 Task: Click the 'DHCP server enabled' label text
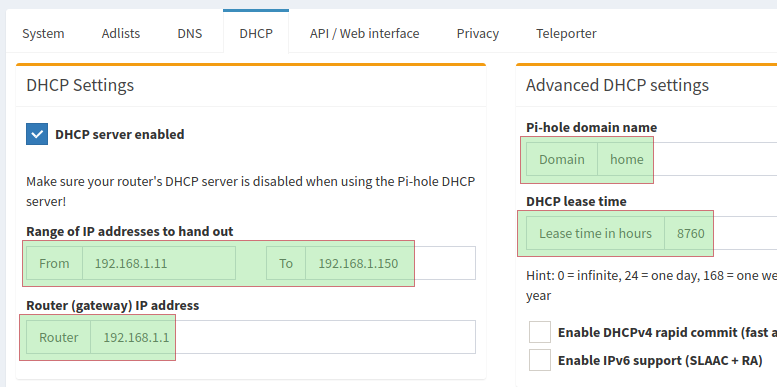[x=120, y=134]
